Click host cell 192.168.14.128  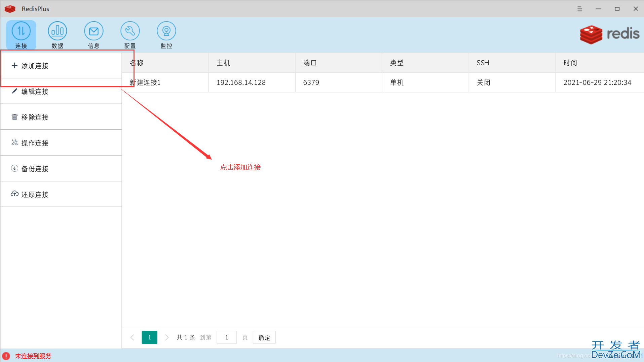(252, 83)
